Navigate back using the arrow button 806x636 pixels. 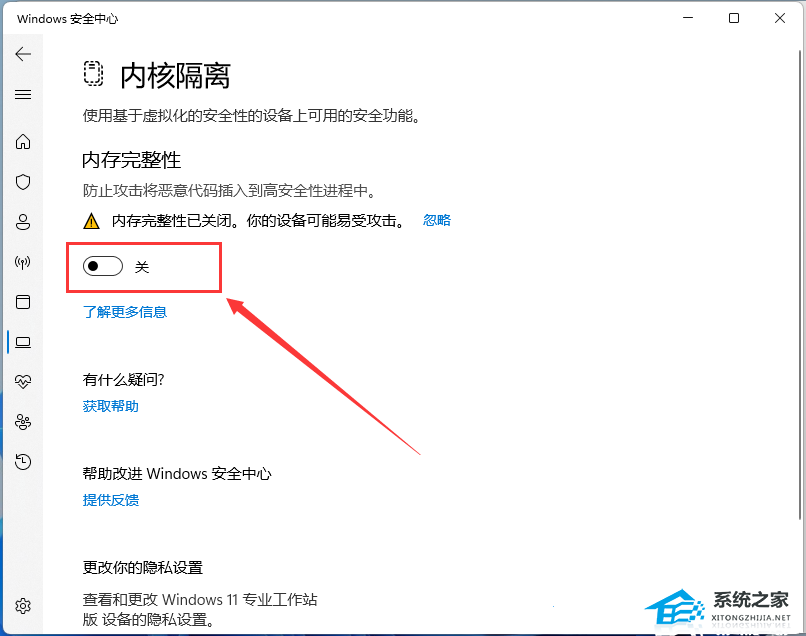tap(23, 54)
